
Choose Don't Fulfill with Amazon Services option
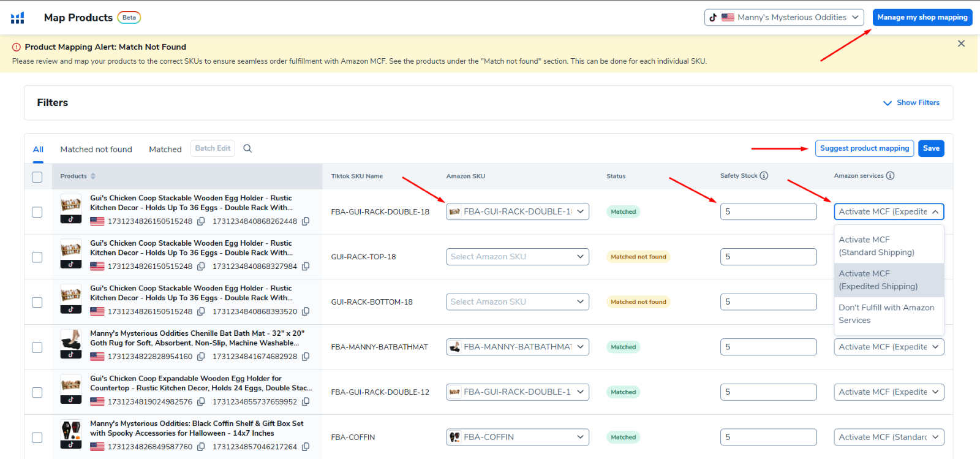888,314
